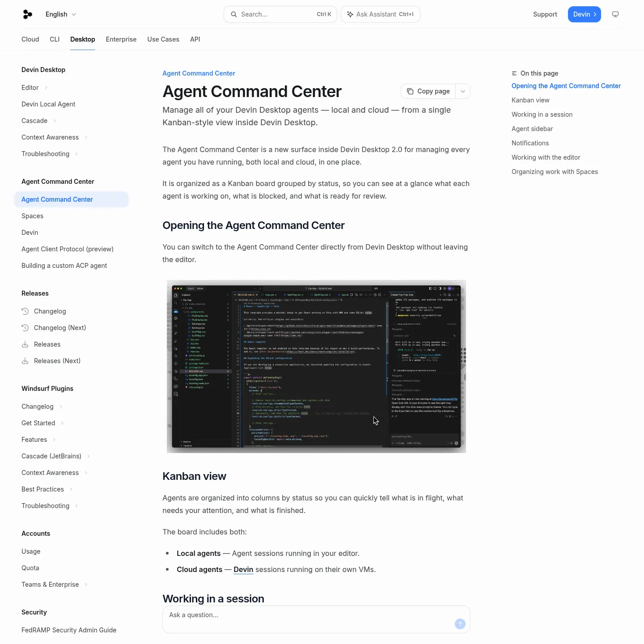Screen dimensions: 644x644
Task: Open the English language dropdown
Action: click(x=61, y=14)
